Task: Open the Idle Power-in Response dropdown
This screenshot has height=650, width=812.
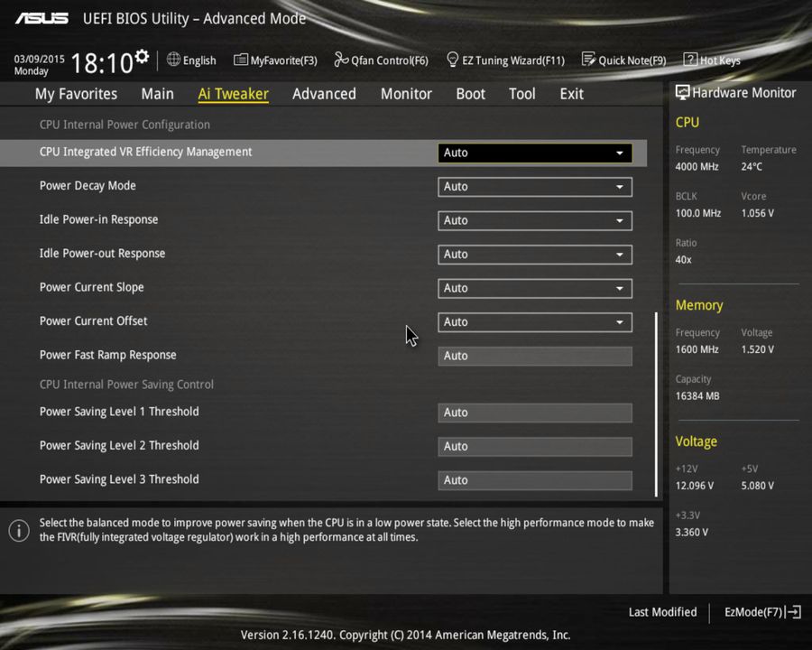Action: [535, 220]
